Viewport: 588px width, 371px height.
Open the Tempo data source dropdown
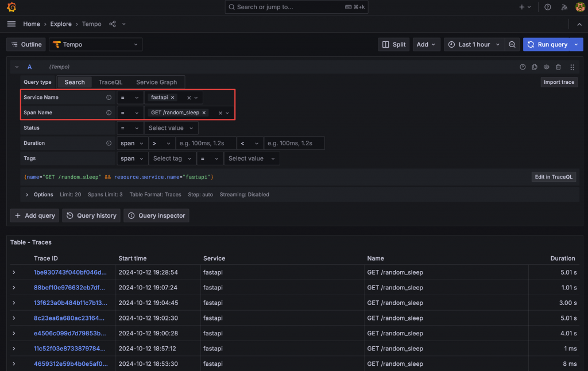96,44
